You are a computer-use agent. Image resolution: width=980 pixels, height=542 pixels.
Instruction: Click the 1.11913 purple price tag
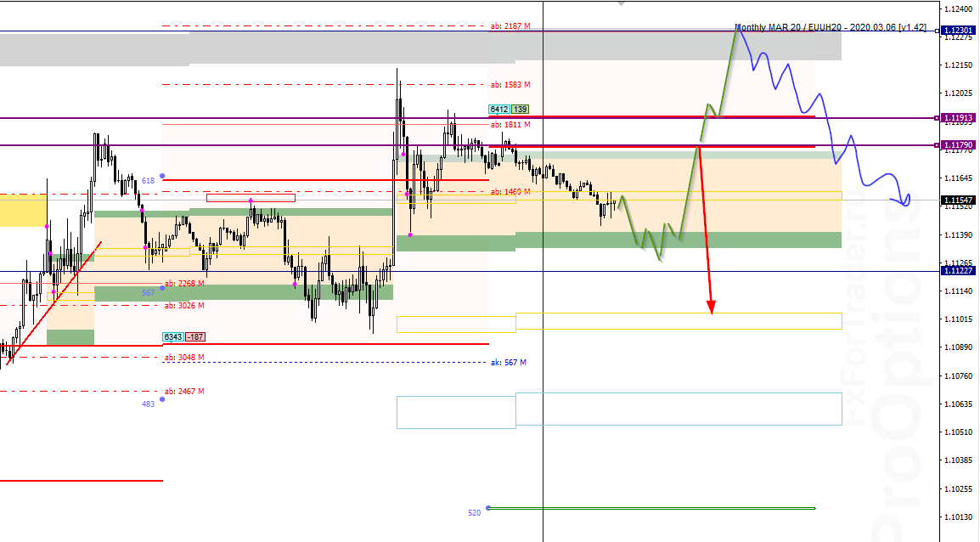958,117
